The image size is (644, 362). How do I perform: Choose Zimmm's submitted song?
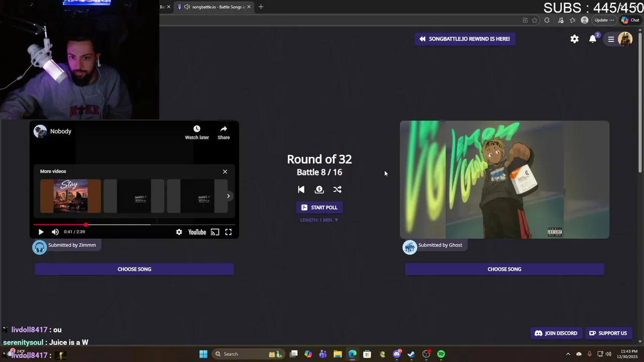coord(134,269)
